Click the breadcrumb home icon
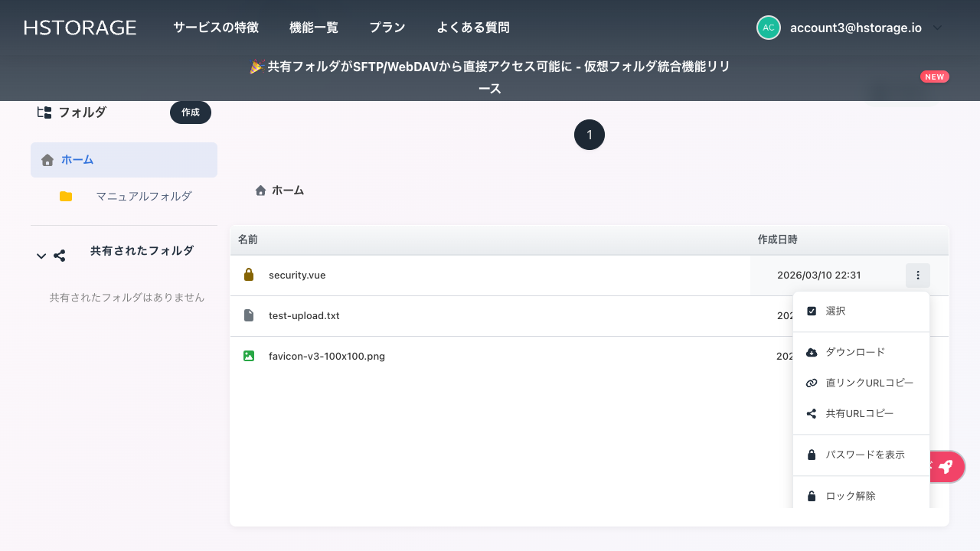980x551 pixels. (x=260, y=191)
